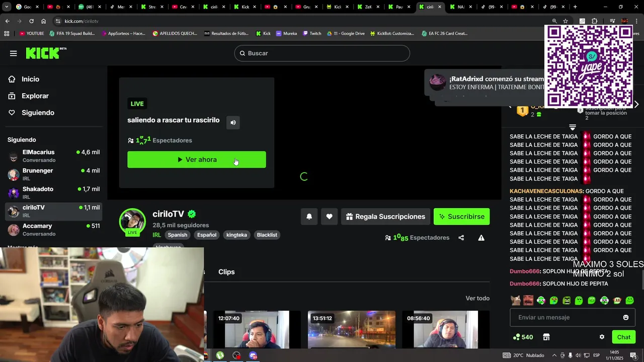Image resolution: width=644 pixels, height=362 pixels.
Task: Select ciriloTV in following list
Action: (53, 211)
